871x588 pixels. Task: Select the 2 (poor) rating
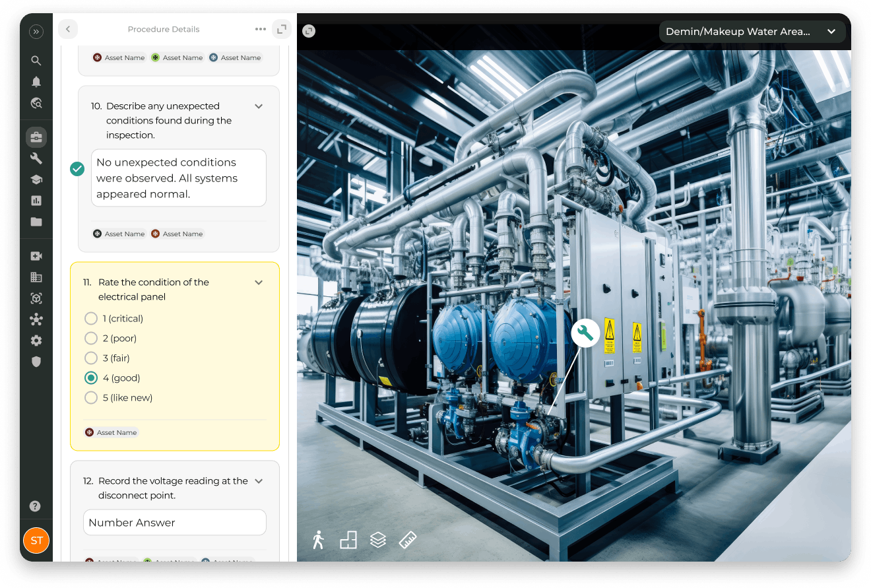point(91,339)
